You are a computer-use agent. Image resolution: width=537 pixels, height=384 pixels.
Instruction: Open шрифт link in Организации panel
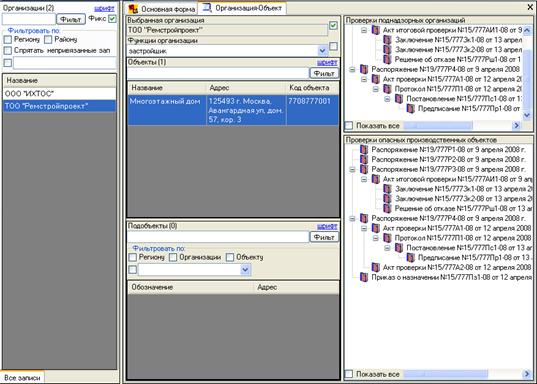tap(104, 9)
